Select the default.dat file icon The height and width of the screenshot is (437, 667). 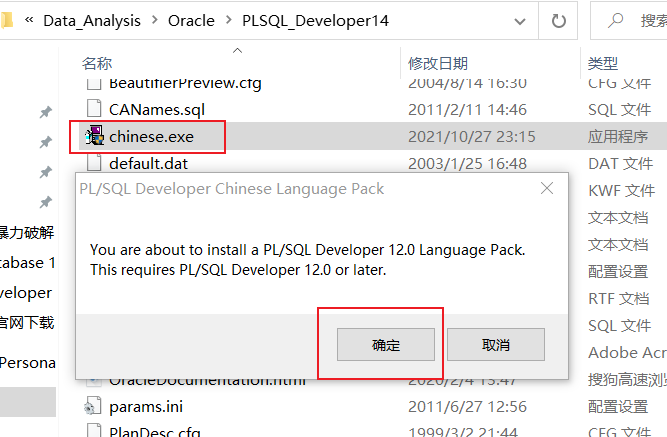(x=94, y=162)
